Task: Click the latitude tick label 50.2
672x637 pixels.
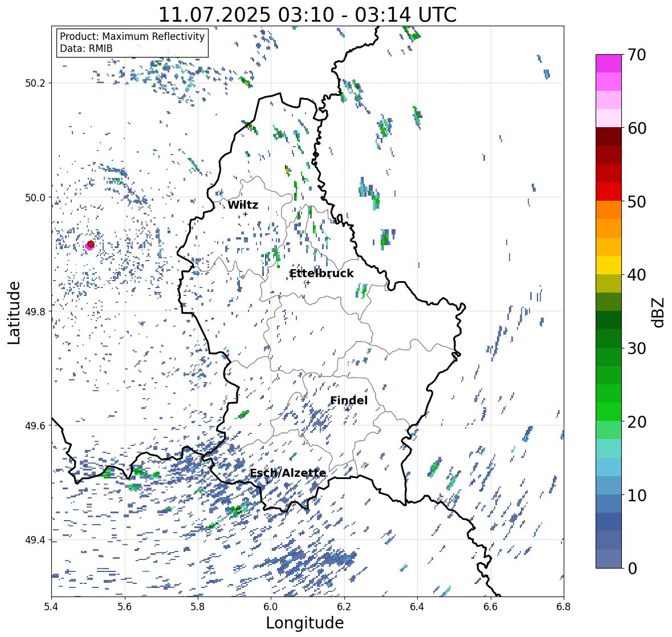Action: 35,83
